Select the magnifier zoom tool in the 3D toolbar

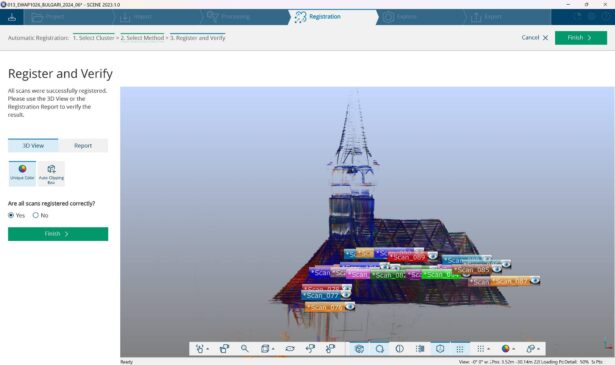click(245, 349)
